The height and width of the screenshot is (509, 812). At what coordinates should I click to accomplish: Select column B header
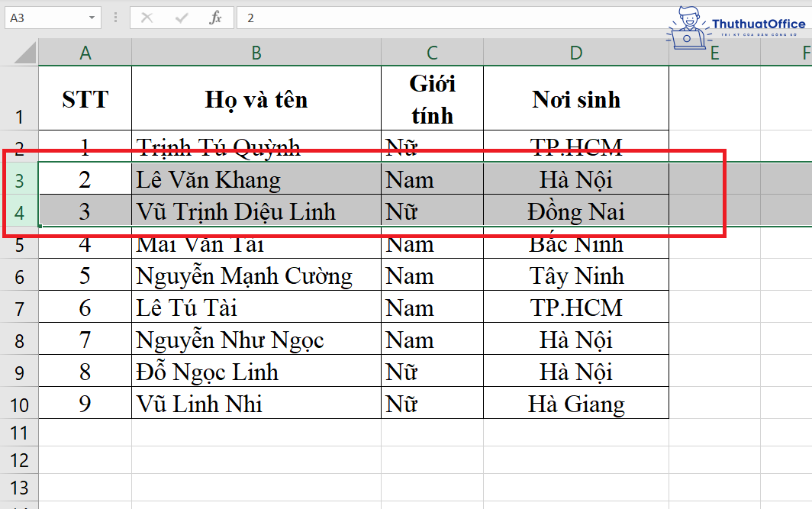tap(256, 52)
